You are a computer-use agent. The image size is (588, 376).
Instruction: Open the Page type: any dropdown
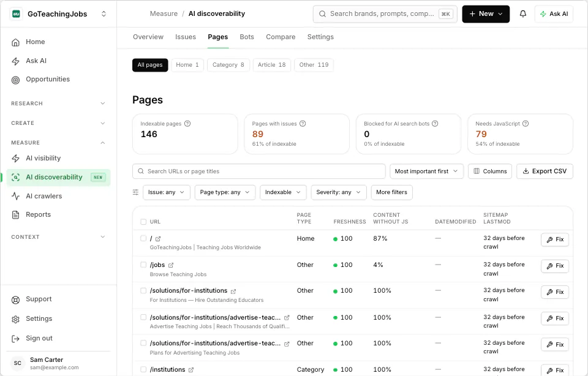[x=225, y=192]
